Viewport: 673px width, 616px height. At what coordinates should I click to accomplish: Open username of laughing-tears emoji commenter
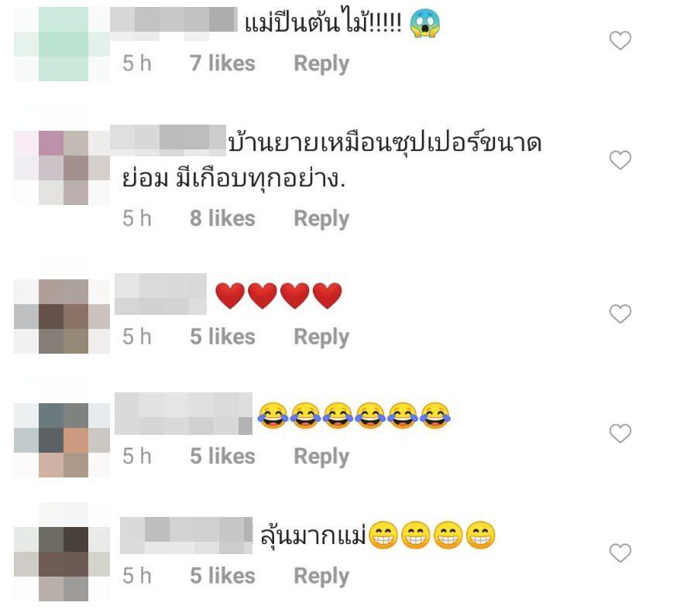pyautogui.click(x=184, y=413)
